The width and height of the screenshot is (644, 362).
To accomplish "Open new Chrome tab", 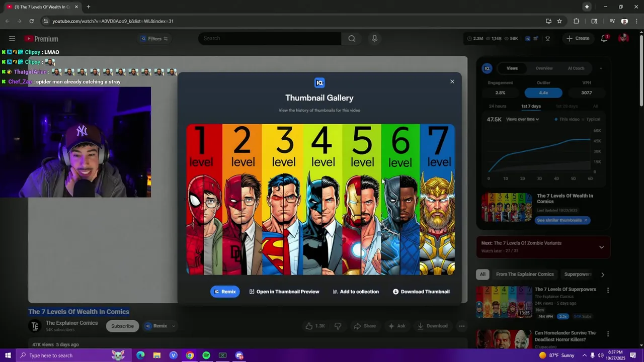I will point(89,7).
